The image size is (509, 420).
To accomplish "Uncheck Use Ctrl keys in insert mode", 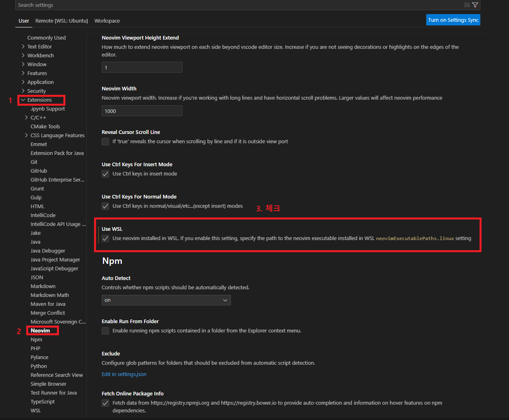I will pyautogui.click(x=105, y=174).
